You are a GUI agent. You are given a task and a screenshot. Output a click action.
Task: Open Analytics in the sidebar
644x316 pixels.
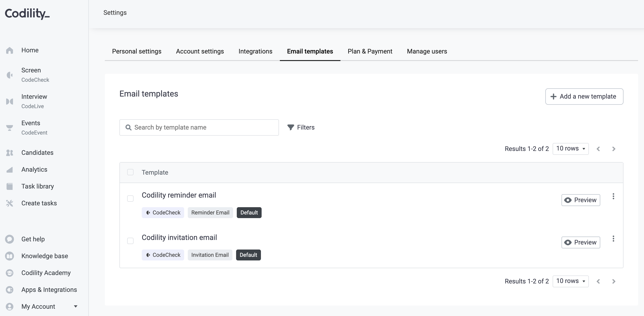[x=34, y=170]
